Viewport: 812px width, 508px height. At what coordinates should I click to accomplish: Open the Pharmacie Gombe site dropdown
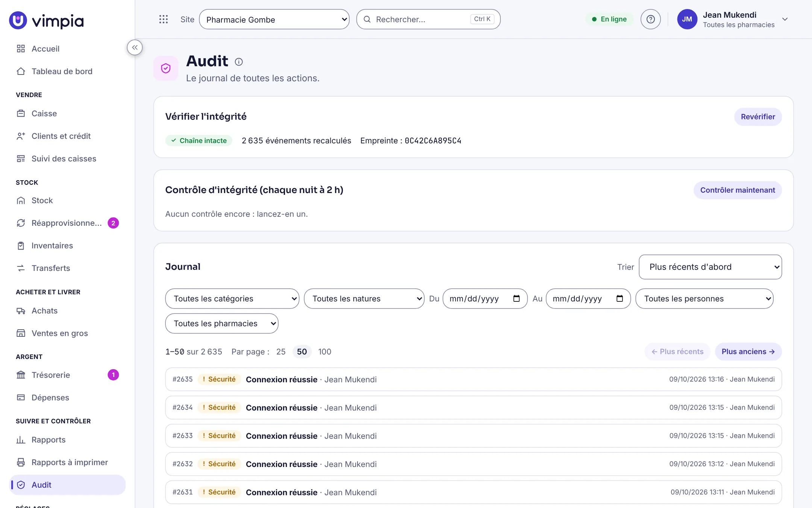point(274,19)
